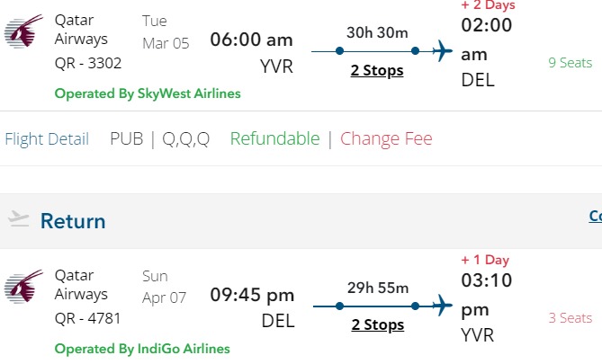Click the partially visible link beside Return header
The height and width of the screenshot is (364, 602).
[x=595, y=216]
